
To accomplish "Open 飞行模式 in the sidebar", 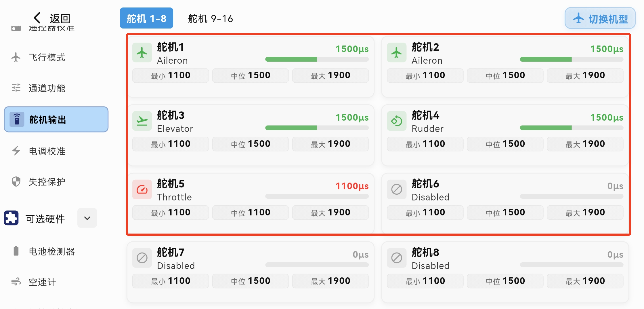I will point(47,57).
